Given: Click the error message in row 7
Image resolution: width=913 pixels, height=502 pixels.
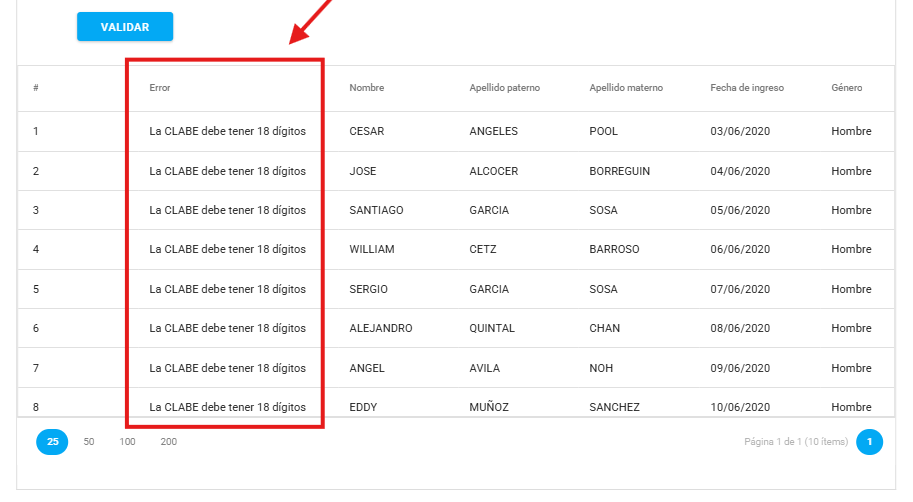Looking at the screenshot, I should 227,368.
